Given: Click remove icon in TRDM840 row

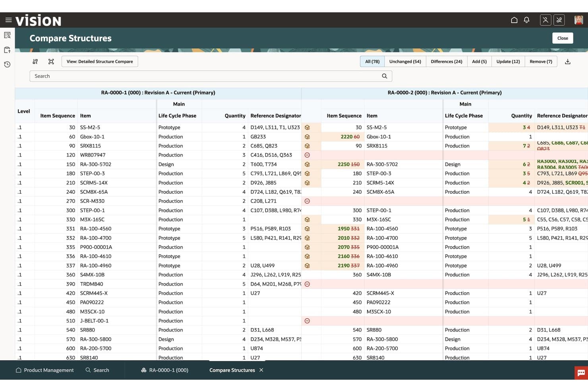Looking at the screenshot, I should (x=307, y=284).
